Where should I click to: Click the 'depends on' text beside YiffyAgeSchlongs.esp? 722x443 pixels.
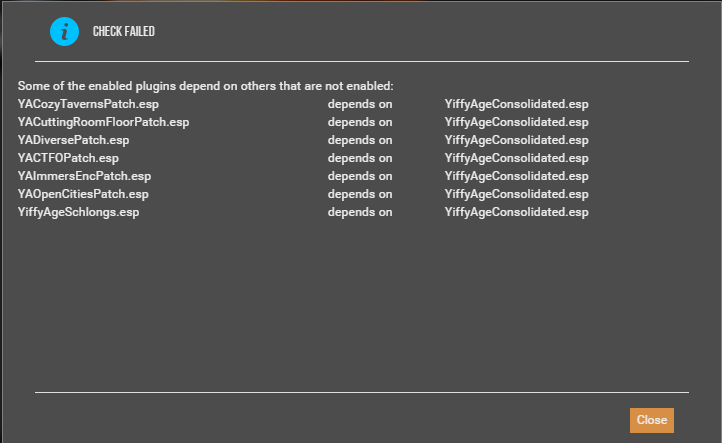pos(360,212)
